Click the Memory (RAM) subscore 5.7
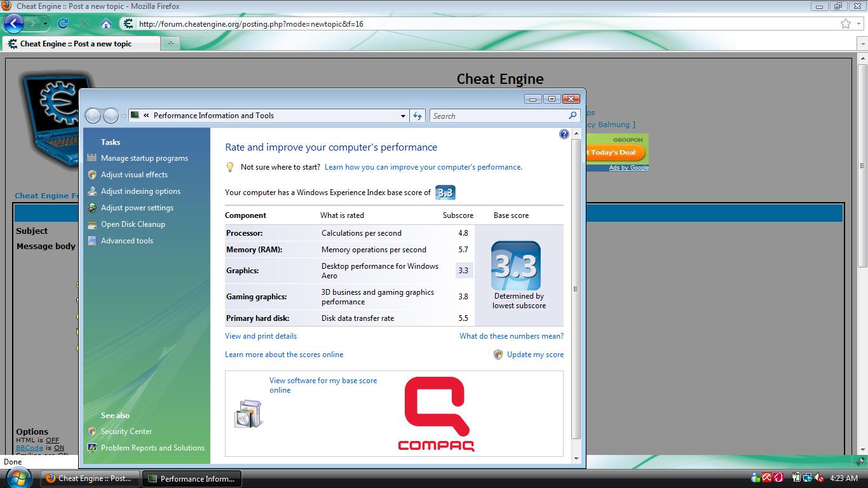 463,250
